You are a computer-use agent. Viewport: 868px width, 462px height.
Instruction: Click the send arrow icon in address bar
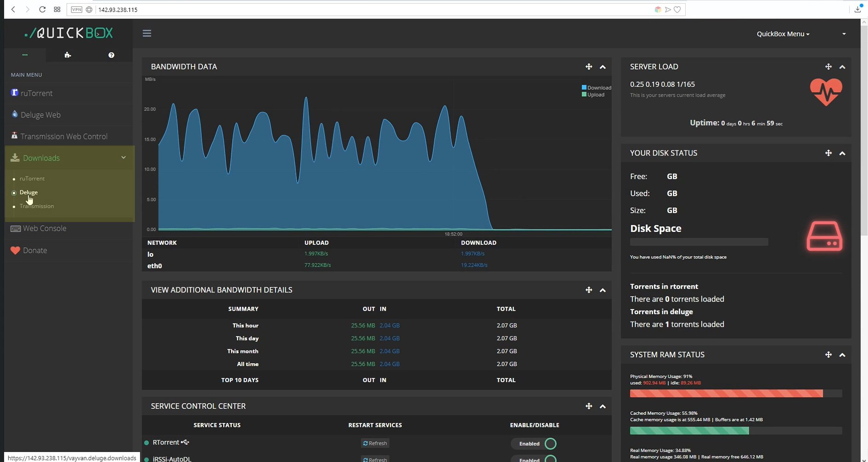(668, 10)
